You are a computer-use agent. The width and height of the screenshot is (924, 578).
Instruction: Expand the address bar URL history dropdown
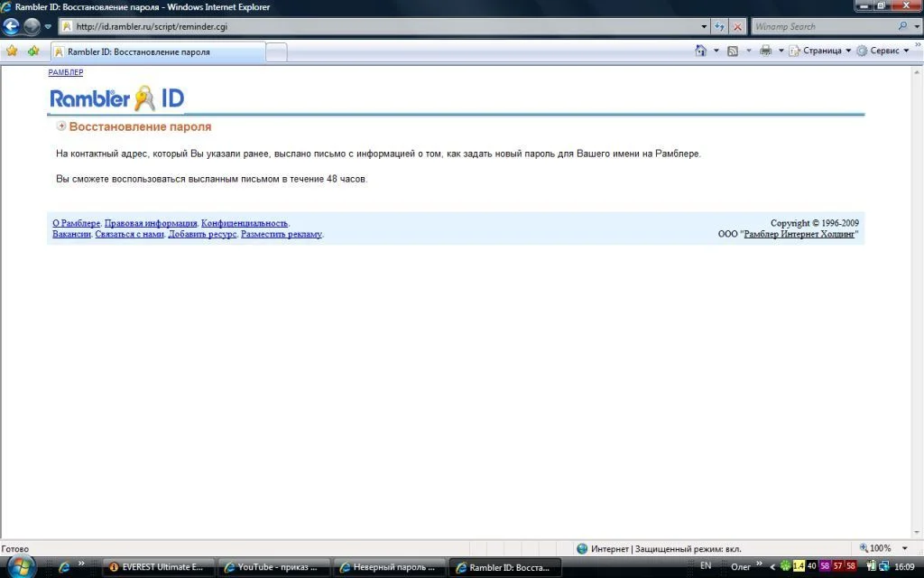coord(704,26)
